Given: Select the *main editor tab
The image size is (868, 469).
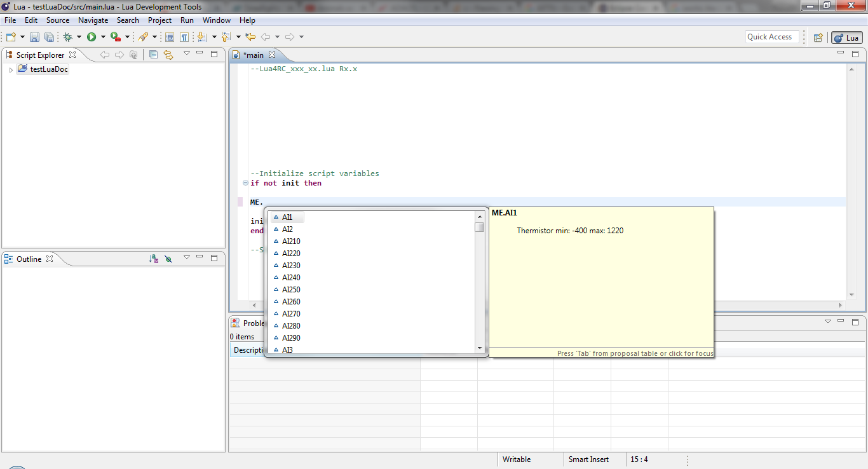Looking at the screenshot, I should 253,55.
